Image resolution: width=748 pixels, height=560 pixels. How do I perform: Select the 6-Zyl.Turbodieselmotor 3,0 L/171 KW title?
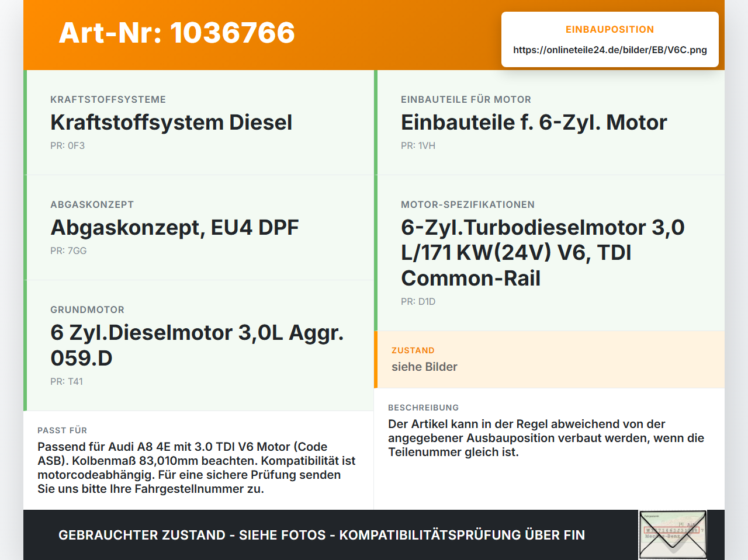pyautogui.click(x=543, y=253)
